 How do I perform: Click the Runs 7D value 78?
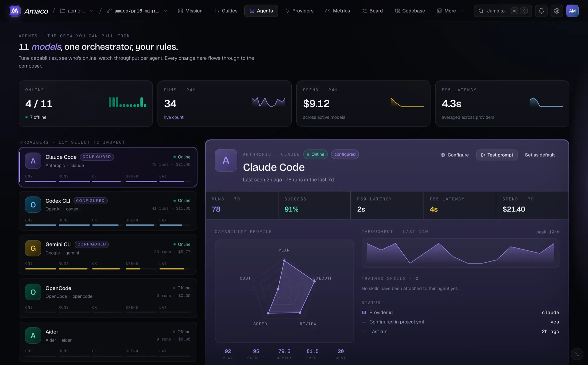[x=216, y=209]
